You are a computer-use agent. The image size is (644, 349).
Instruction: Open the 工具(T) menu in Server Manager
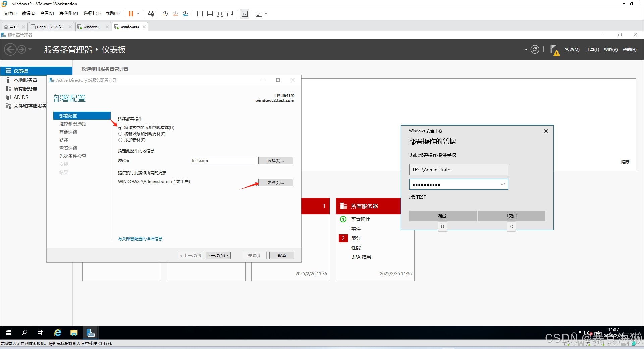592,49
